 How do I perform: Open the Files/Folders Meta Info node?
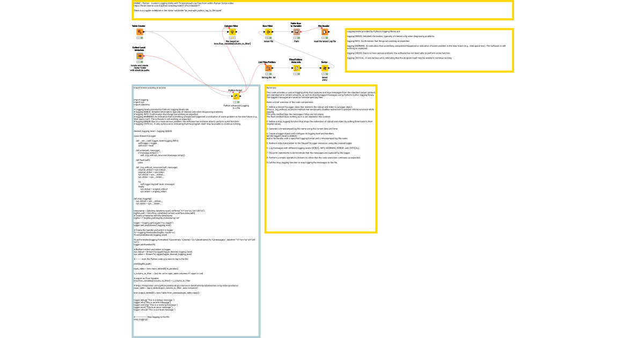[296, 68]
